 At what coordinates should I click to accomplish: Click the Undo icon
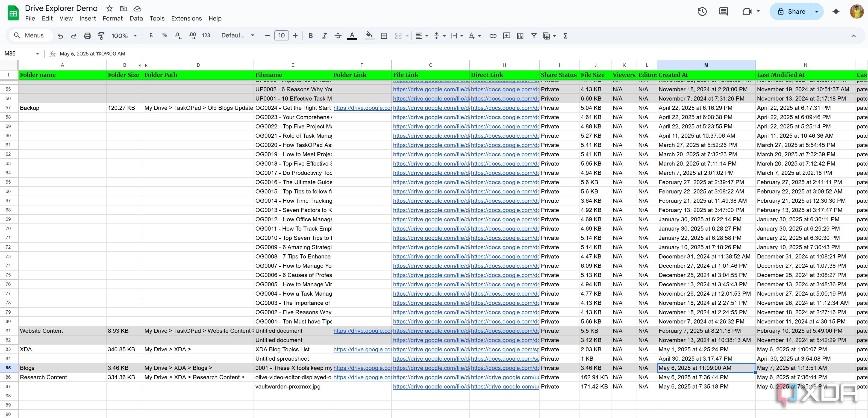coord(60,36)
